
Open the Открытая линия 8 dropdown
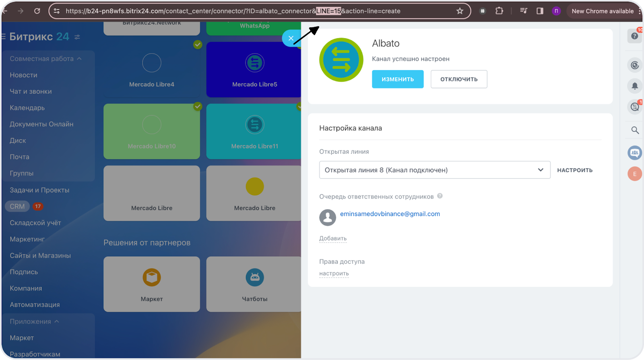point(434,170)
